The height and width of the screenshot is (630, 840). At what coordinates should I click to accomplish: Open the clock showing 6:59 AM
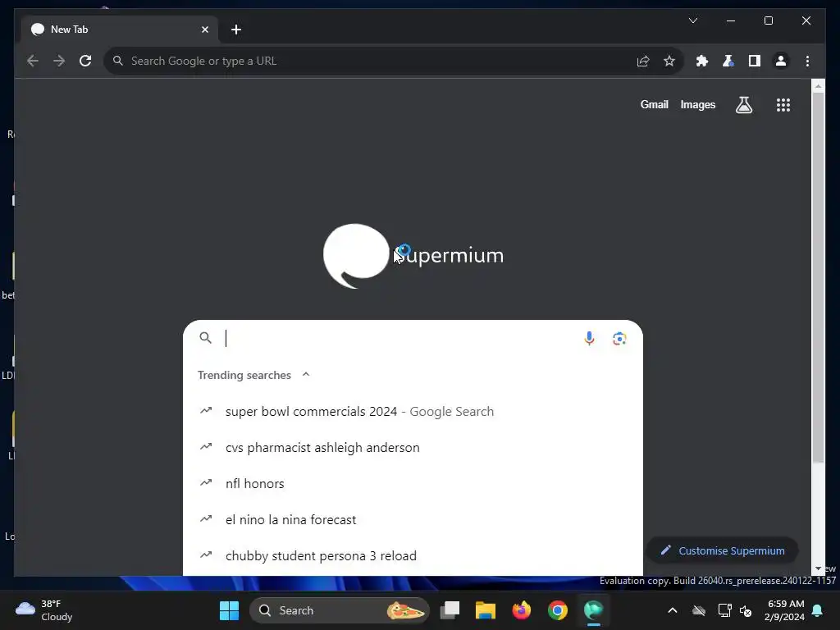tap(785, 610)
